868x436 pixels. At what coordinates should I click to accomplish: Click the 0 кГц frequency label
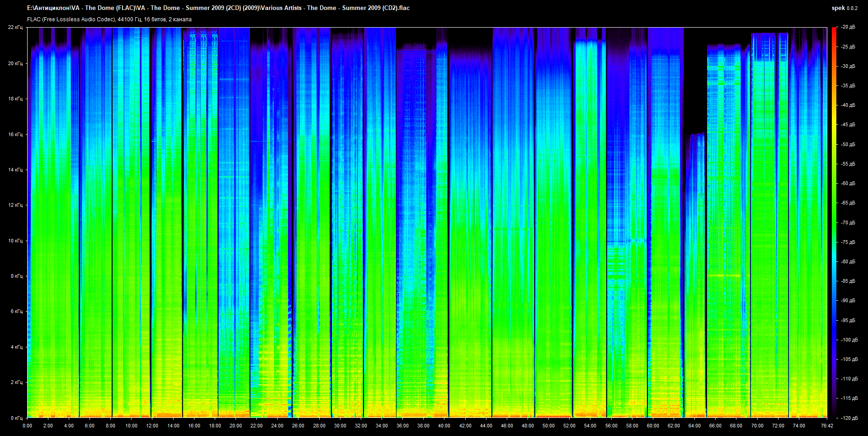pos(16,418)
